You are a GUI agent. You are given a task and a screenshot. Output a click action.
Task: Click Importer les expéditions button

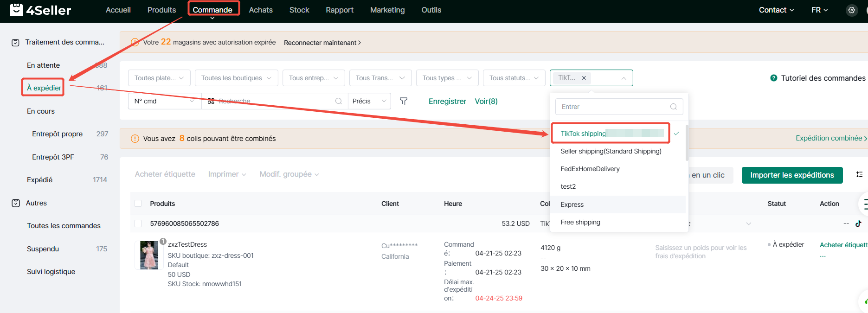(792, 175)
